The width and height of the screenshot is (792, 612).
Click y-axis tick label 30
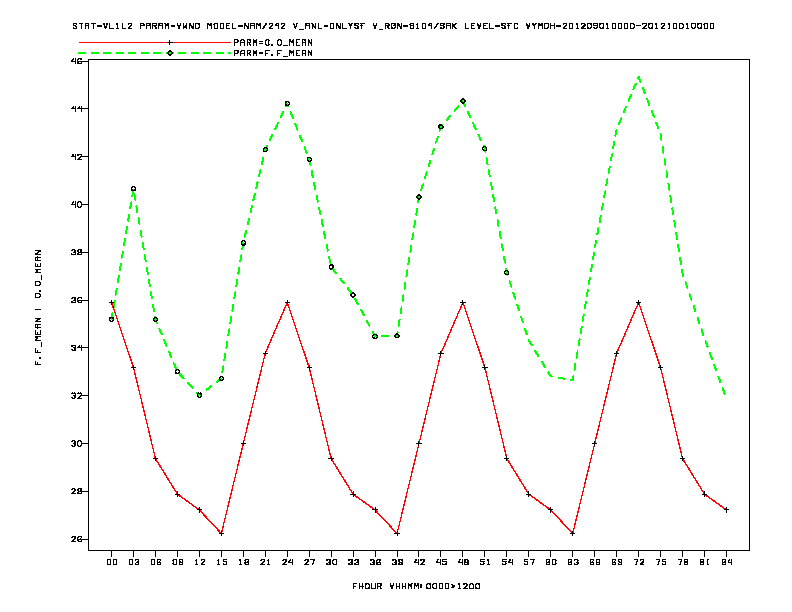[x=77, y=443]
